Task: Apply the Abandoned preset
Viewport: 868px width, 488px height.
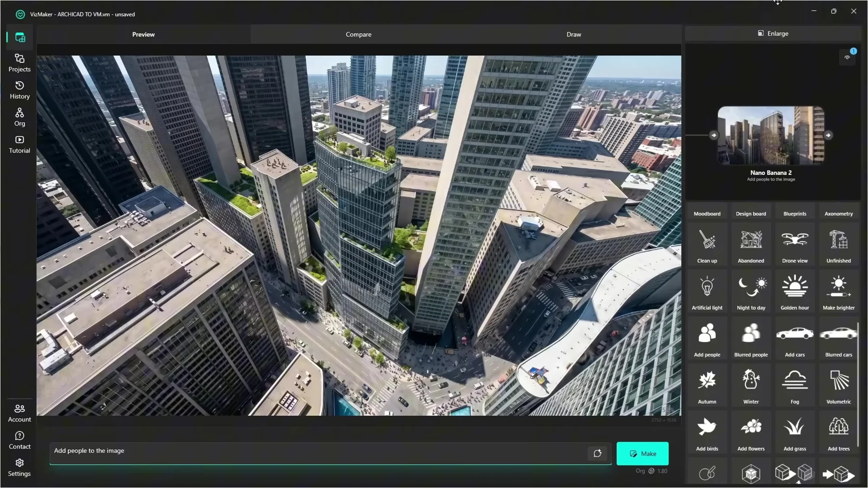Action: click(x=751, y=245)
